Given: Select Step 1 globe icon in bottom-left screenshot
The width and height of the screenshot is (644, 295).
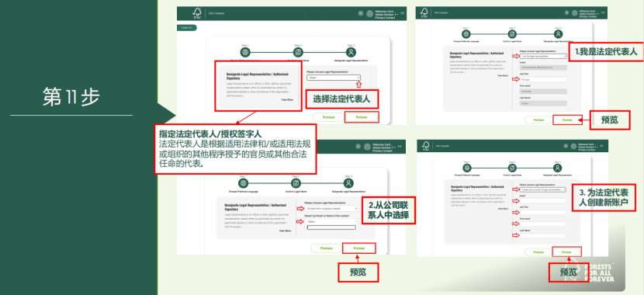Looking at the screenshot, I should click(244, 183).
